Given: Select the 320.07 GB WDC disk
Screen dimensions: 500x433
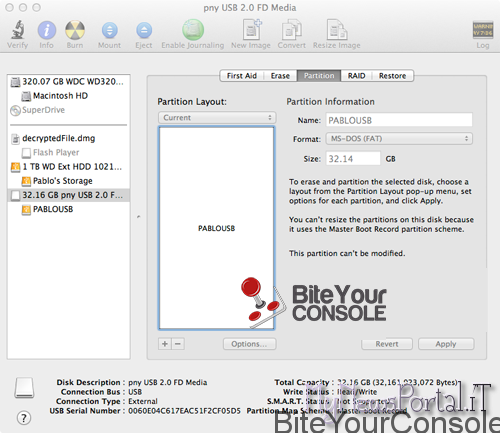Looking at the screenshot, I should (x=68, y=82).
